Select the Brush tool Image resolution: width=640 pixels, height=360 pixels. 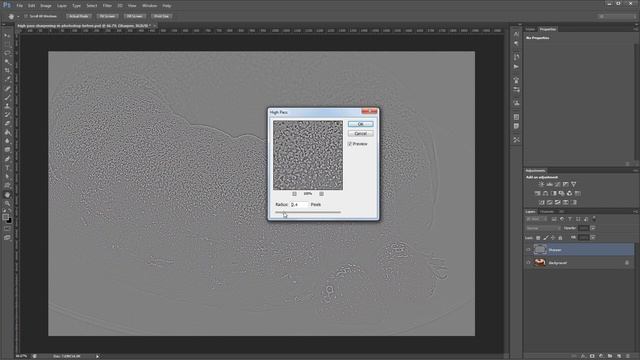coord(7,97)
